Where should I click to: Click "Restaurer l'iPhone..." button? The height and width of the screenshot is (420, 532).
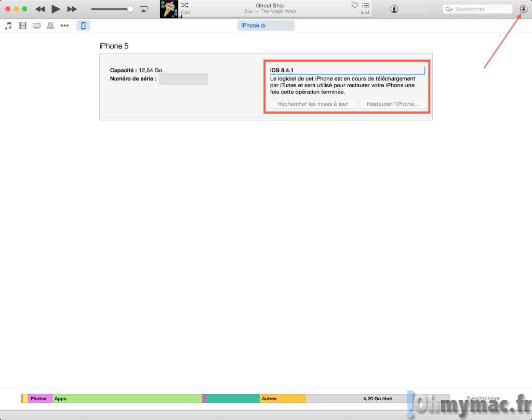coord(393,104)
